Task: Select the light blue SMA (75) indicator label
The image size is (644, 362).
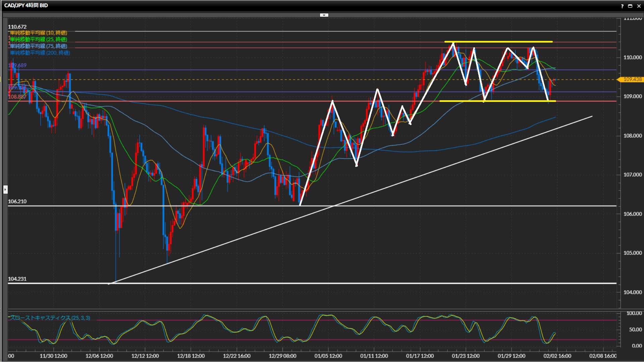Action: [38, 46]
